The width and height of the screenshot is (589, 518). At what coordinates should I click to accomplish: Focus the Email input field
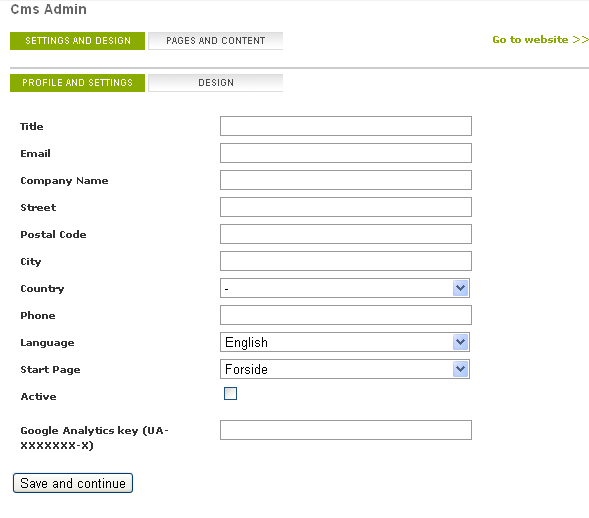(346, 153)
